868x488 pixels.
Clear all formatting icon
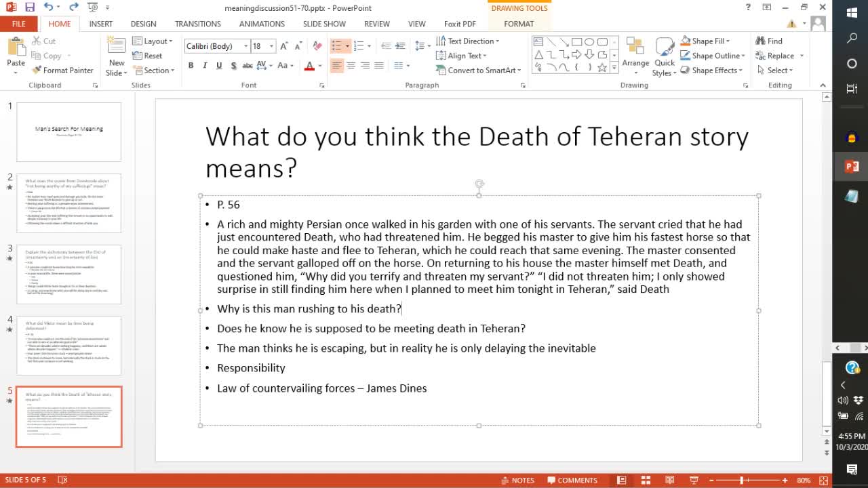(317, 46)
